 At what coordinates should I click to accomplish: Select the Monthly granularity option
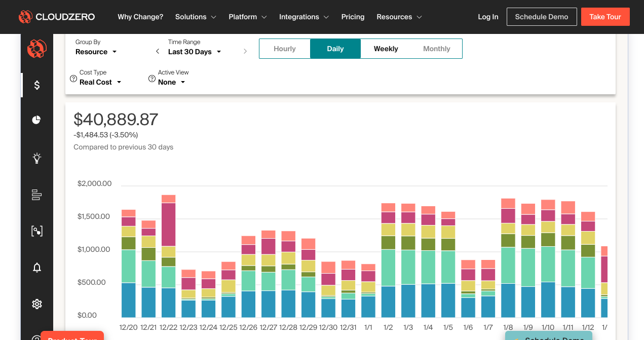tap(437, 49)
